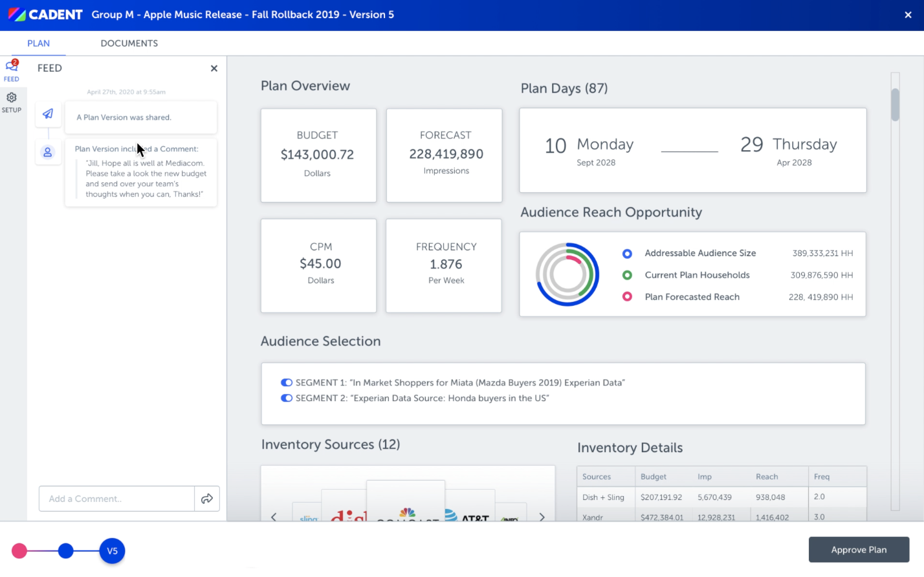Click the paper plane shared icon
924x577 pixels.
pos(48,114)
